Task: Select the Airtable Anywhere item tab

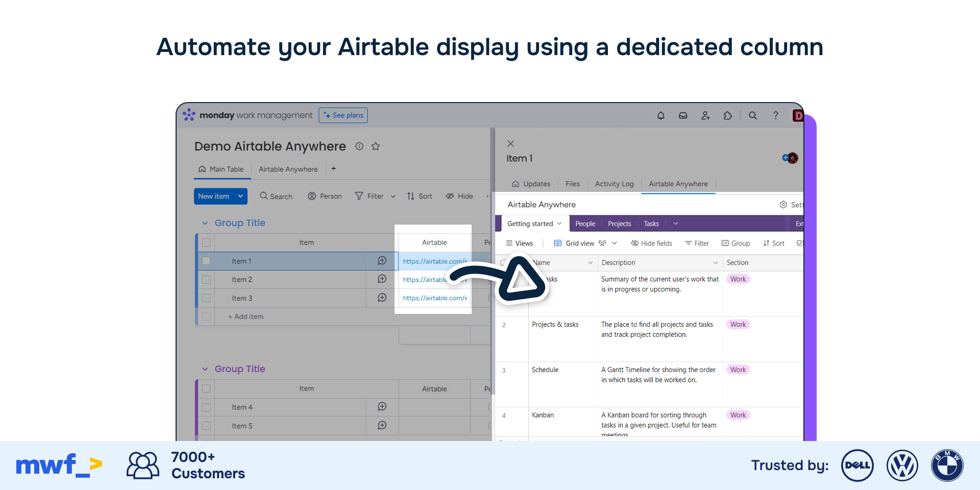Action: click(x=678, y=184)
